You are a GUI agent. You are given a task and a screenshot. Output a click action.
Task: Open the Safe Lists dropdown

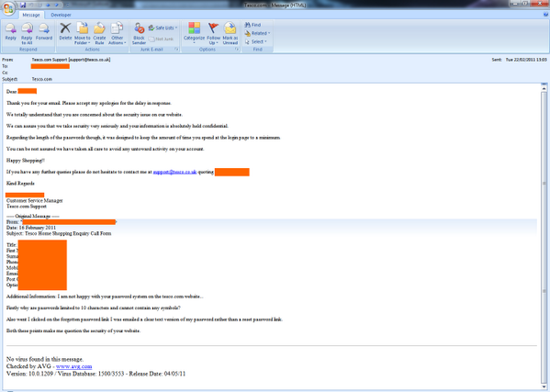click(x=163, y=28)
